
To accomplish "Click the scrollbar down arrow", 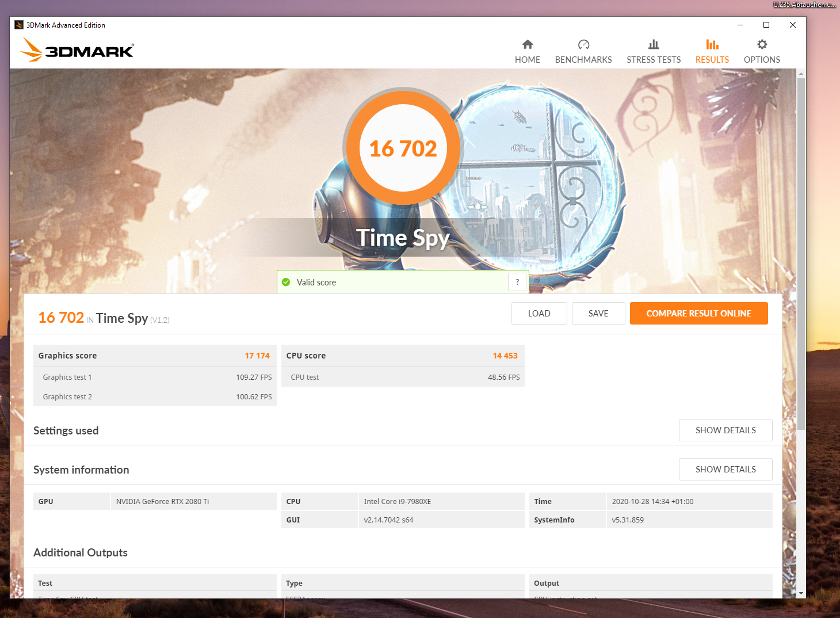I will [801, 593].
